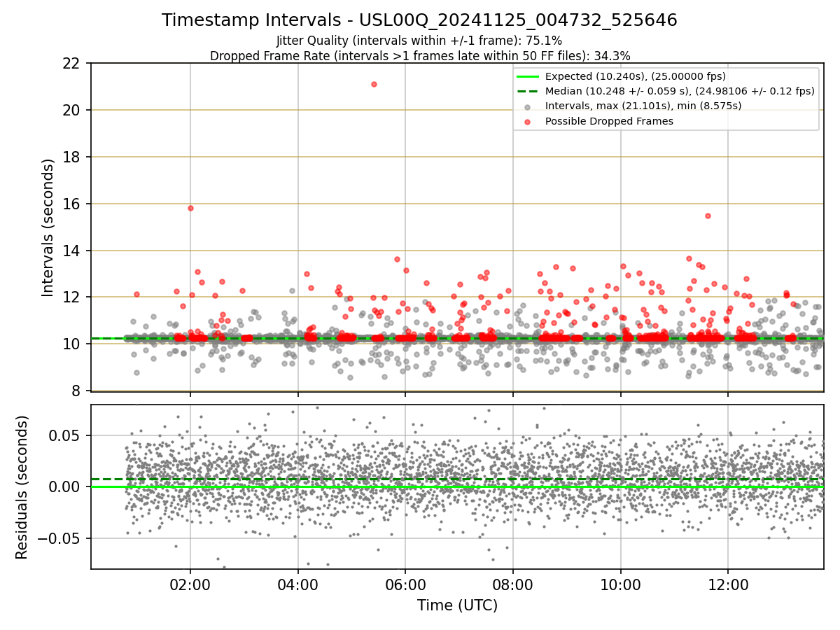Click the Dropped Frame Rate 34.3% subtitle
The width and height of the screenshot is (840, 630).
(420, 56)
